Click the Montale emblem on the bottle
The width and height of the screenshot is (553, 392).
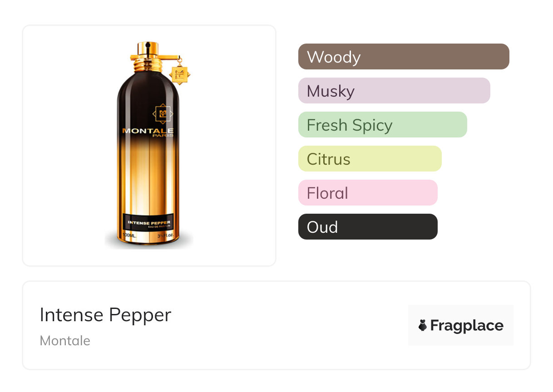pos(162,113)
